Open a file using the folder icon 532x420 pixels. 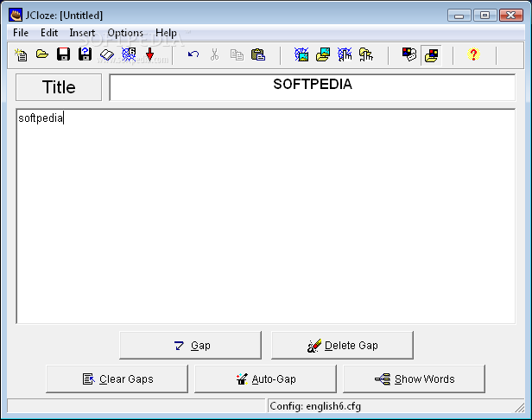(42, 54)
